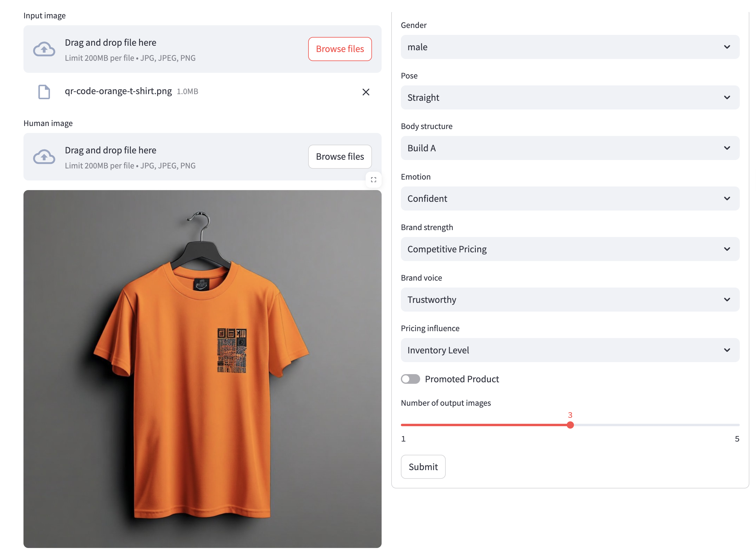Click the slider maximum value 5
The width and height of the screenshot is (756, 551).
coord(737,439)
